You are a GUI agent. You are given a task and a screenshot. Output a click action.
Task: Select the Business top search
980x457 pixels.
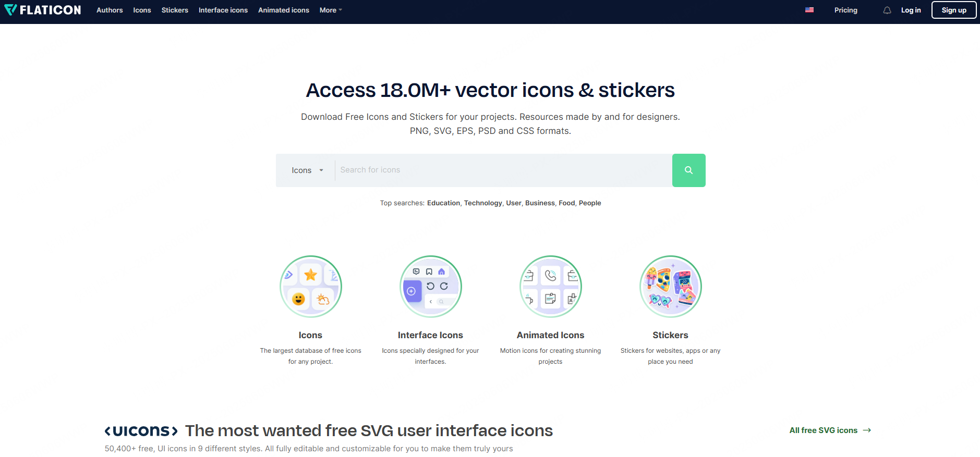(x=540, y=203)
